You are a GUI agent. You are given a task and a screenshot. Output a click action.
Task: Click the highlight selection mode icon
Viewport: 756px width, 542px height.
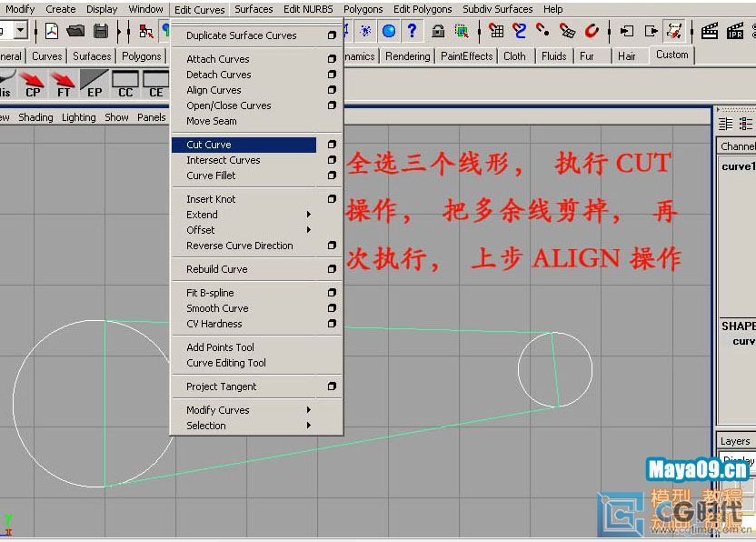pyautogui.click(x=462, y=31)
